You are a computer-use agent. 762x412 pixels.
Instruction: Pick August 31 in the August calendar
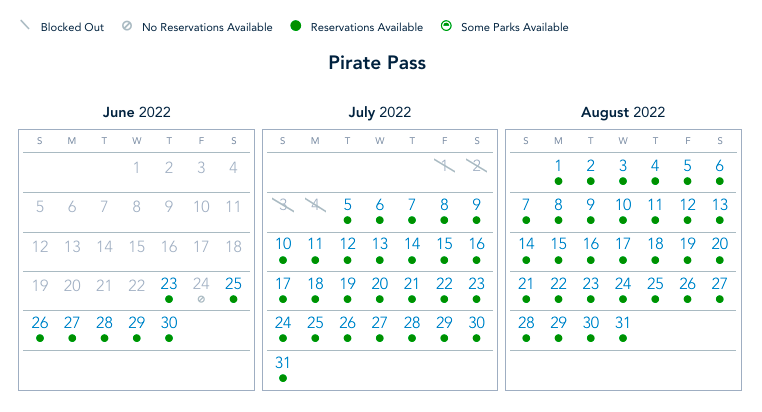pos(623,323)
